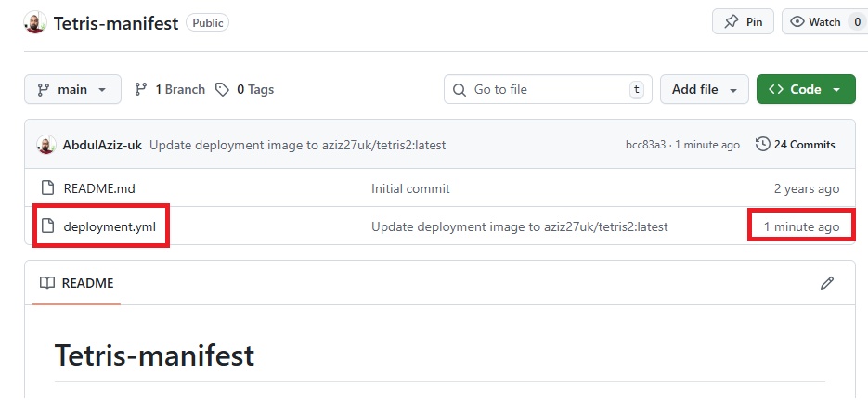The width and height of the screenshot is (868, 400).
Task: Click the repository owner avatar beside Tetris-manifest
Action: point(35,23)
